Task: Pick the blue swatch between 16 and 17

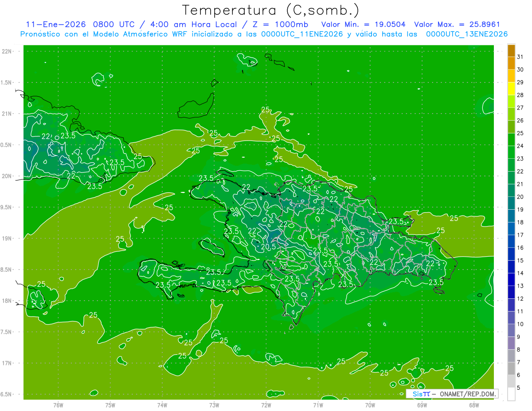Action: click(x=511, y=242)
